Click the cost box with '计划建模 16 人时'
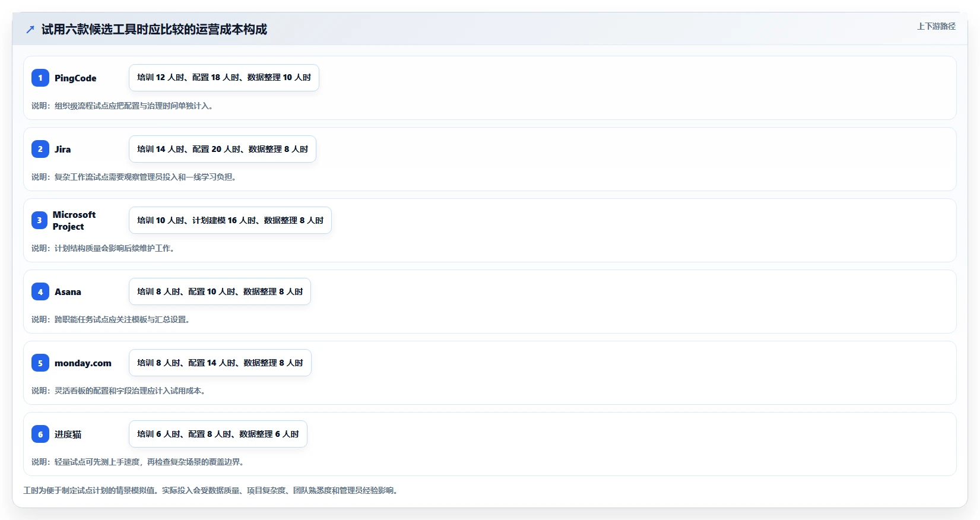This screenshot has height=520, width=980. tap(230, 220)
